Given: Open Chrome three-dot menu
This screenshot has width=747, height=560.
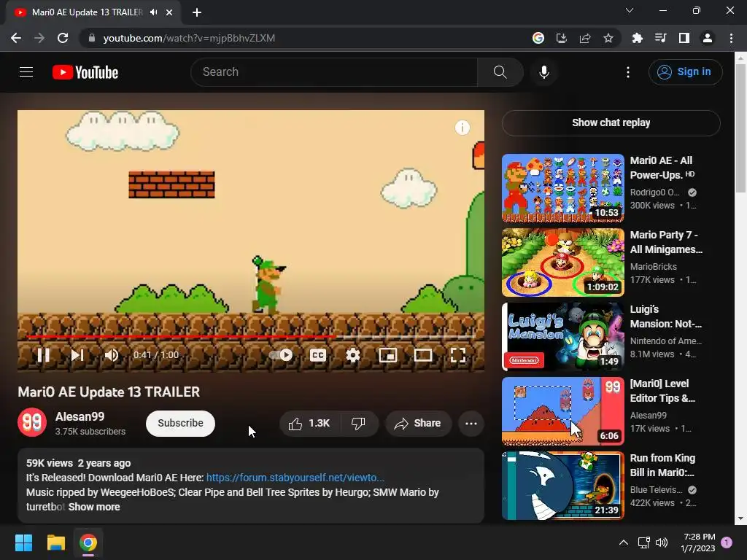Looking at the screenshot, I should 731,38.
